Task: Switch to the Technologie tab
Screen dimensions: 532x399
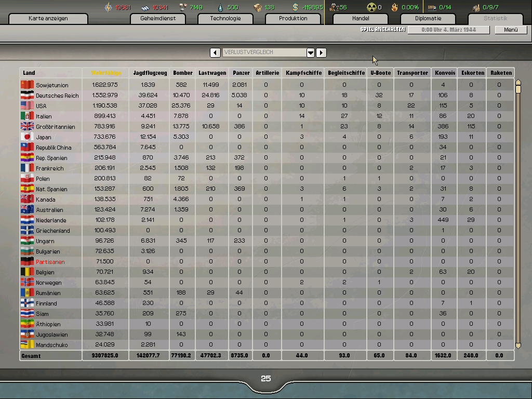Action: [x=225, y=18]
